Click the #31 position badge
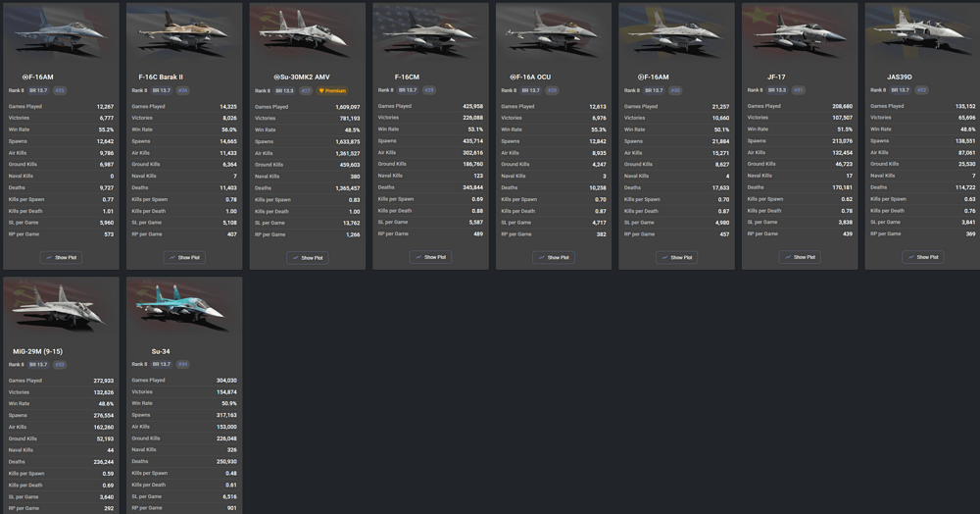The height and width of the screenshot is (514, 980). [798, 90]
